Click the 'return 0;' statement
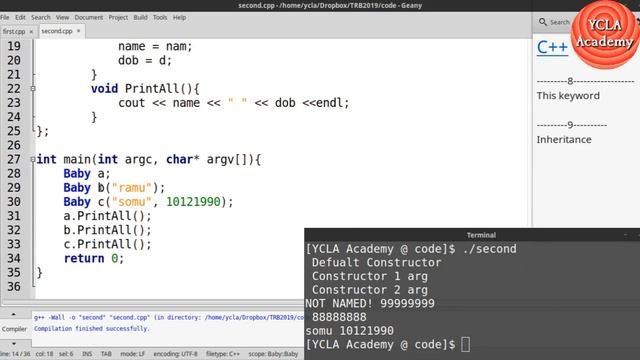 (94, 258)
